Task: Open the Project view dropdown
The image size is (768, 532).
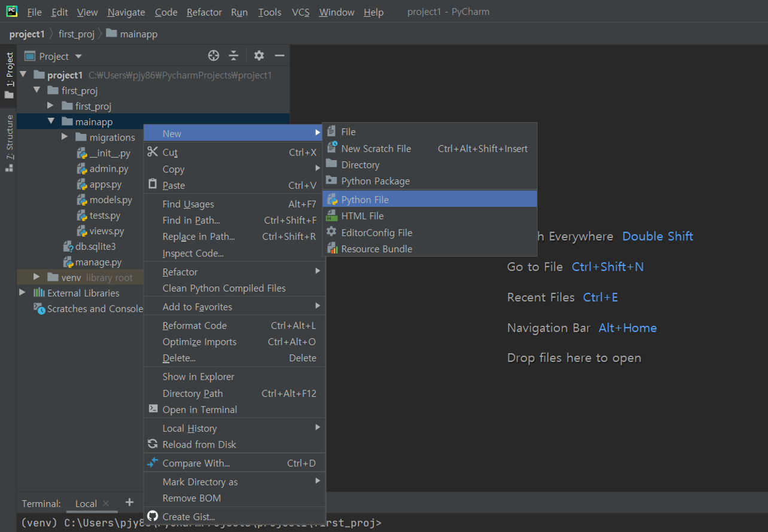Action: click(x=78, y=56)
